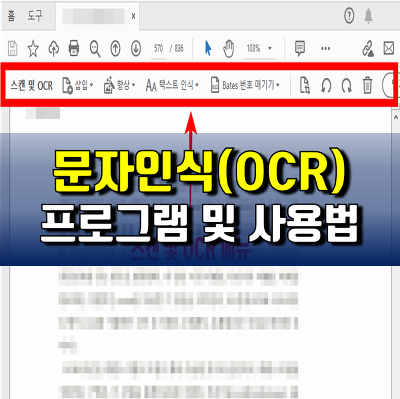Go to next page down arrow
This screenshot has width=400, height=399.
pyautogui.click(x=136, y=49)
